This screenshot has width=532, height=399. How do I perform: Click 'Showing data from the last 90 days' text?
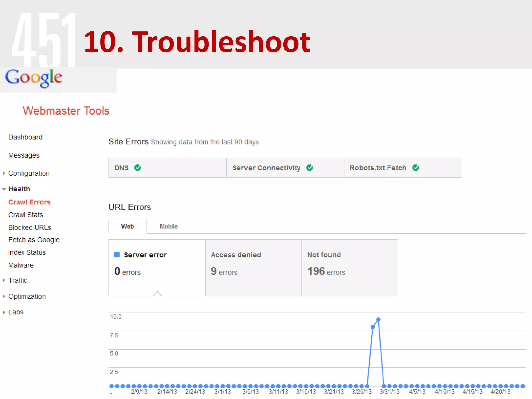(205, 142)
